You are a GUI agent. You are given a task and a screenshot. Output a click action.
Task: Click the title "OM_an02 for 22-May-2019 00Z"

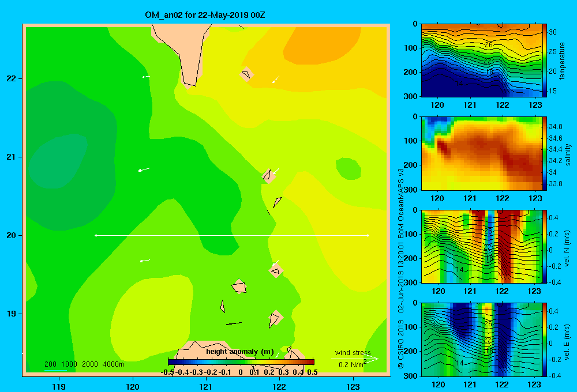(x=205, y=15)
